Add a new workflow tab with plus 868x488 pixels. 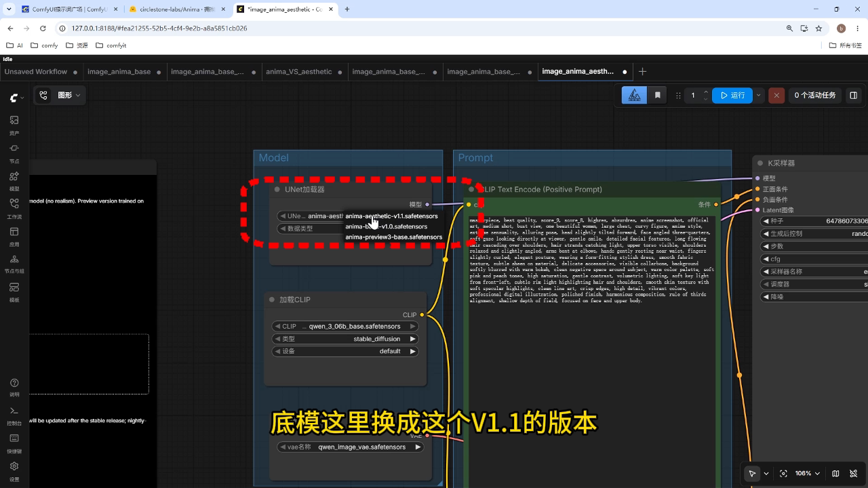642,71
